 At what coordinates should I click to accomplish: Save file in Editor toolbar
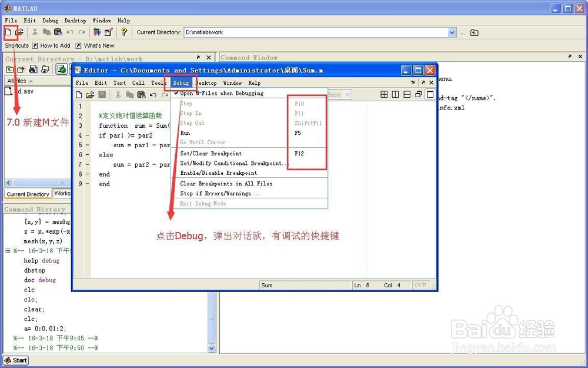[102, 95]
